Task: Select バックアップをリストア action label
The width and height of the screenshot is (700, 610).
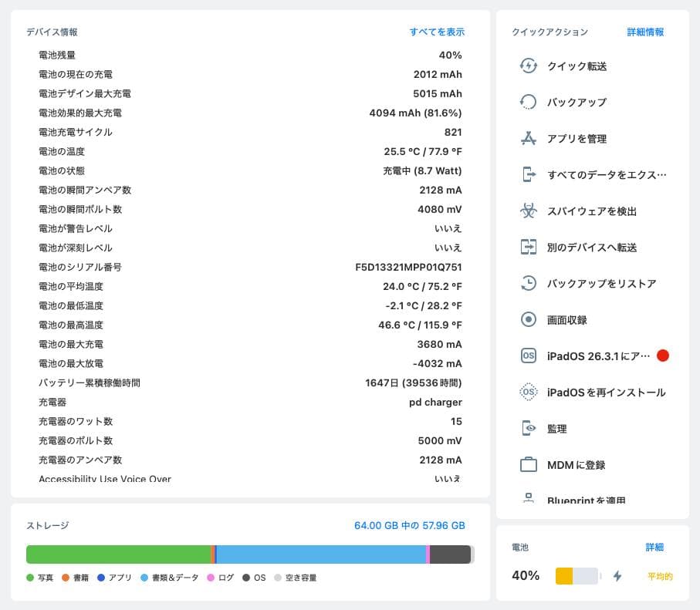Action: (602, 284)
